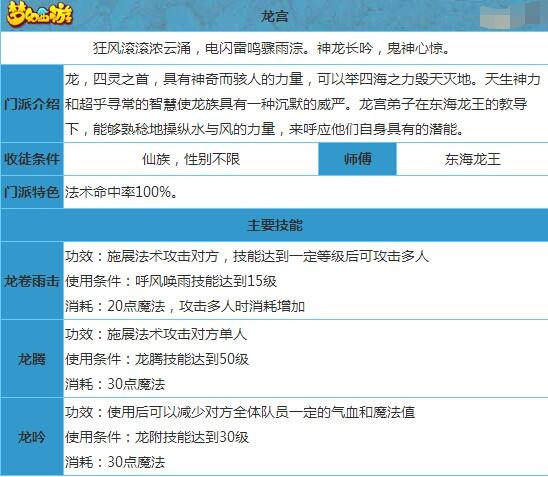
Task: Select the 主要技能 section header
Action: point(274,225)
